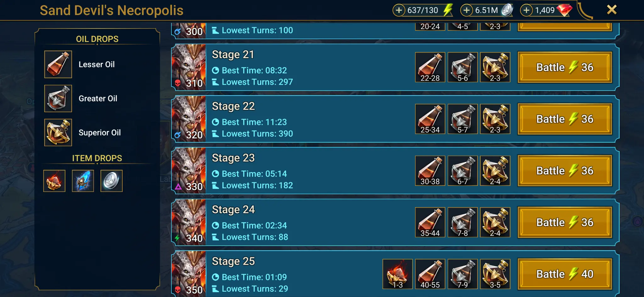Tap the Stage 21 2-3 superior oil reward
The width and height of the screenshot is (644, 297).
tap(495, 67)
